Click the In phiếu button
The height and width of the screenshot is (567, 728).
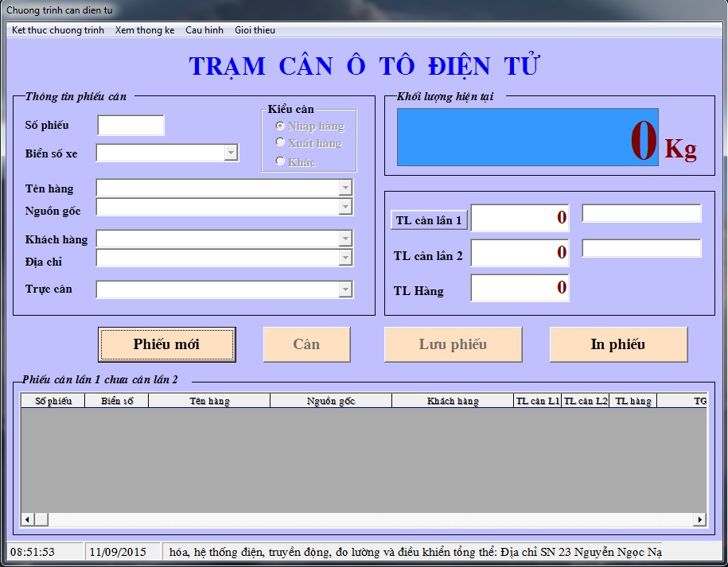618,344
